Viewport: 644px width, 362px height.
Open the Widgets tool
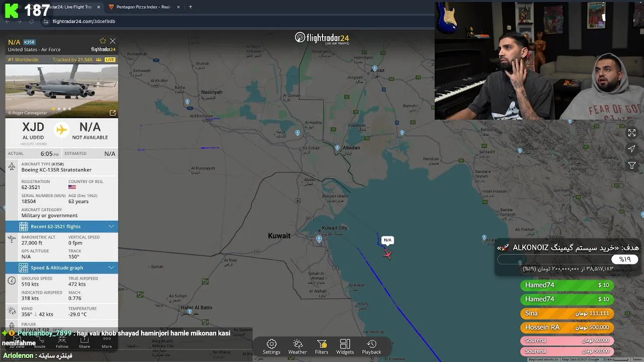[x=345, y=347]
